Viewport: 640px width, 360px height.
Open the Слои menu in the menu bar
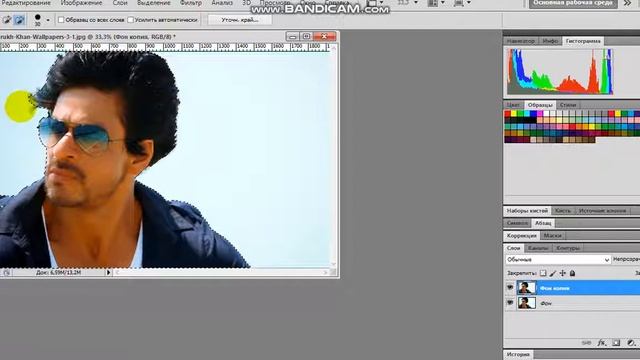[120, 3]
